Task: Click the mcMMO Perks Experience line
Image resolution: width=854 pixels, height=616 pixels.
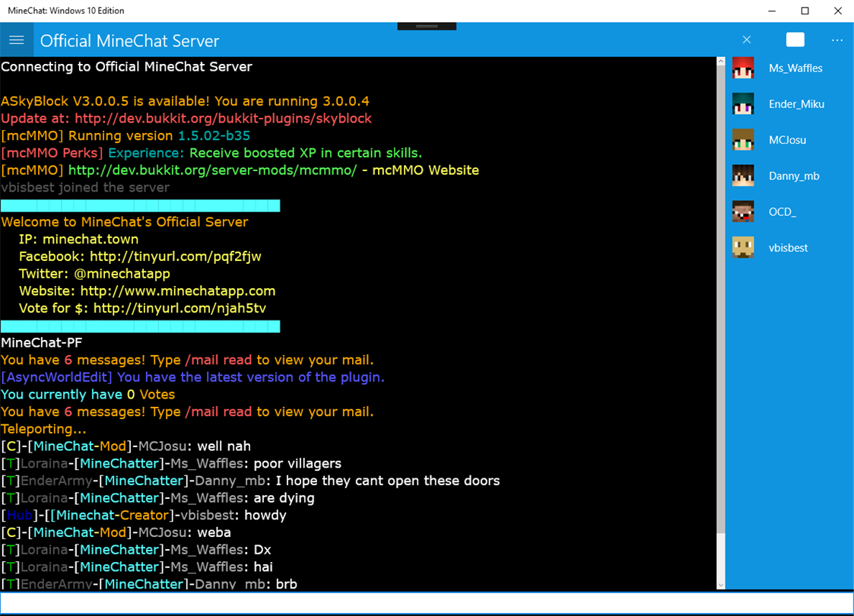Action: [211, 153]
